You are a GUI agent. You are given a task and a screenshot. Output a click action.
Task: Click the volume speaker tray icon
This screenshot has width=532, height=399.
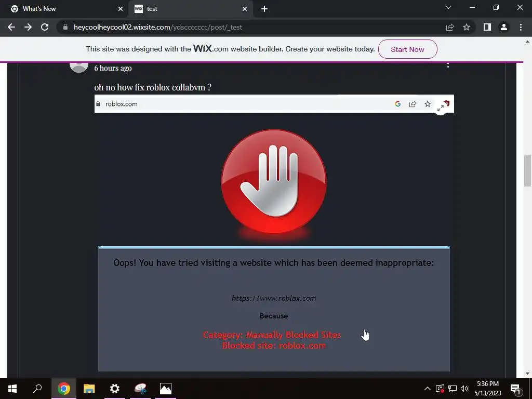click(x=464, y=389)
